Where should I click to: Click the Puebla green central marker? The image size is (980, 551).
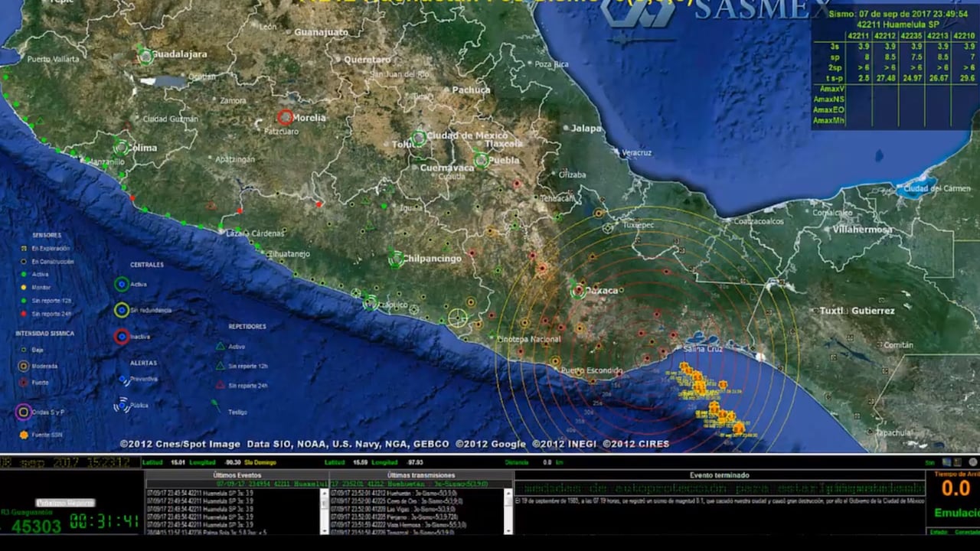coord(482,160)
